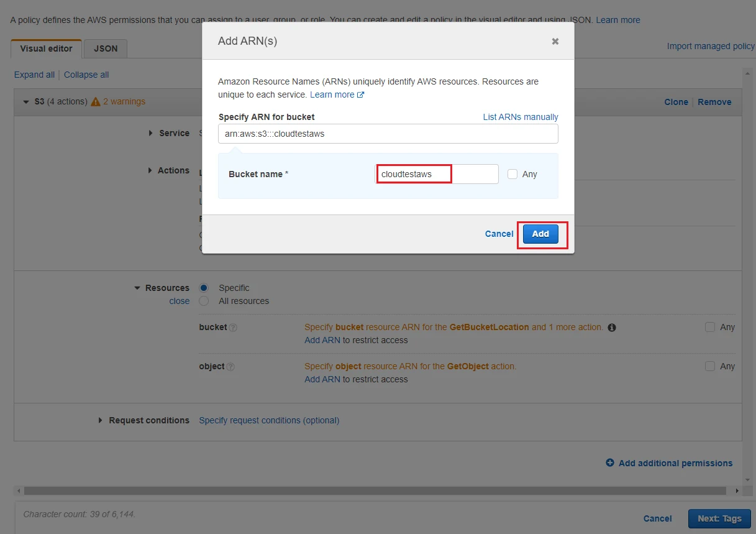Viewport: 756px width, 534px height.
Task: Click help icon beside object resource
Action: click(230, 367)
